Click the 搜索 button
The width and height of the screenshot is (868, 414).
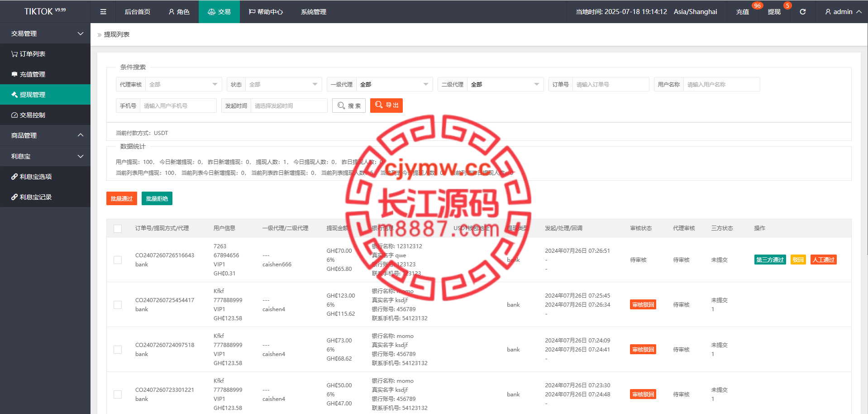tap(349, 106)
